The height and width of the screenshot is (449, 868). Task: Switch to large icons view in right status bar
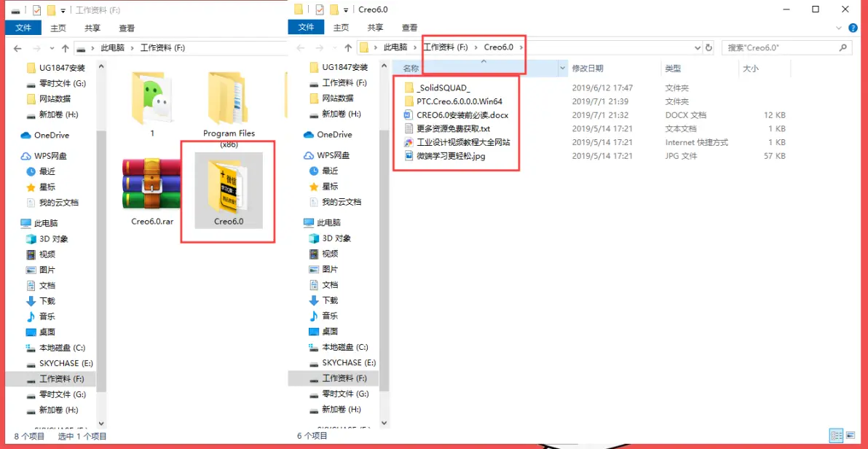click(x=851, y=435)
